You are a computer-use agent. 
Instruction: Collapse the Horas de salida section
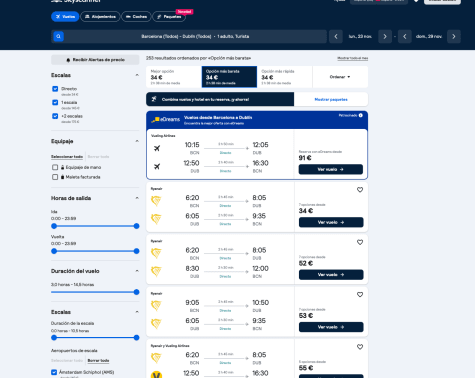pyautogui.click(x=137, y=198)
